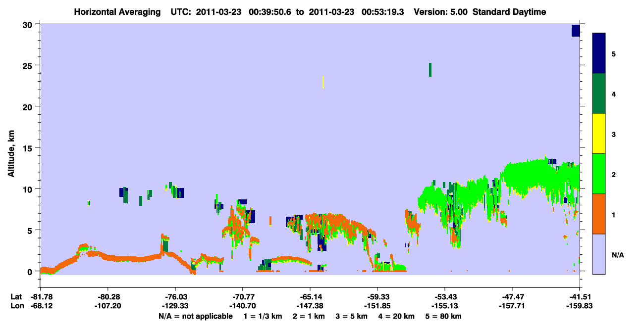This screenshot has width=644, height=330.
Task: Click latitude value '-53.43'
Action: click(445, 297)
